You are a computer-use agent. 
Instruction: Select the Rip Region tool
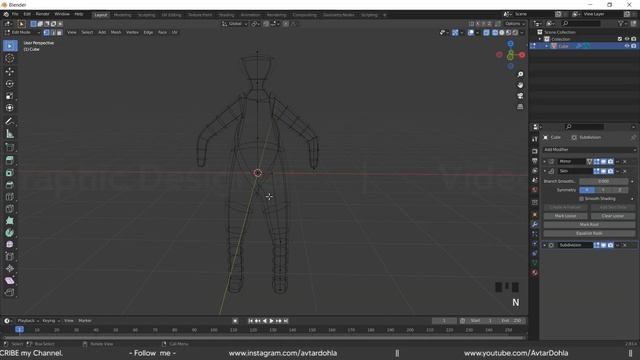click(x=10, y=292)
